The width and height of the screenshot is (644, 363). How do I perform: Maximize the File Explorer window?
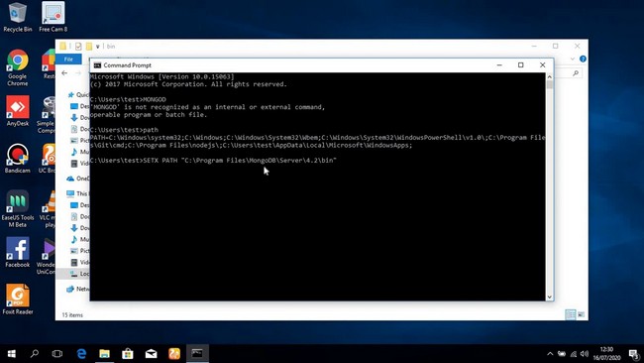(x=555, y=46)
